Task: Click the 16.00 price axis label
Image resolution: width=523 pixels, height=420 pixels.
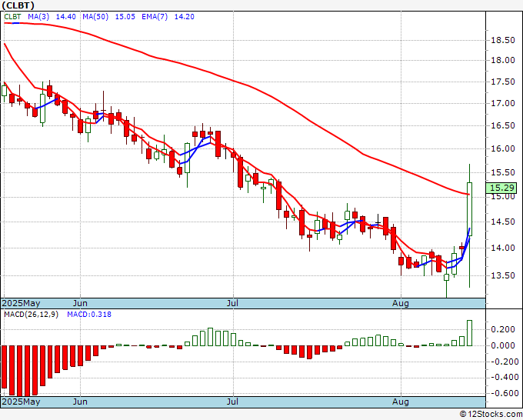Action: 503,148
